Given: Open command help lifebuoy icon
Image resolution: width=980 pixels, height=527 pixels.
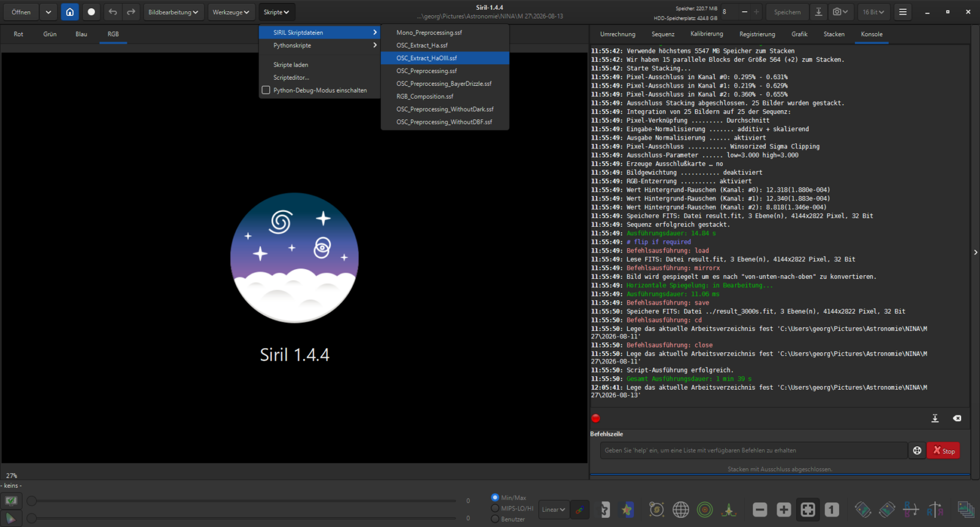Looking at the screenshot, I should (x=917, y=450).
